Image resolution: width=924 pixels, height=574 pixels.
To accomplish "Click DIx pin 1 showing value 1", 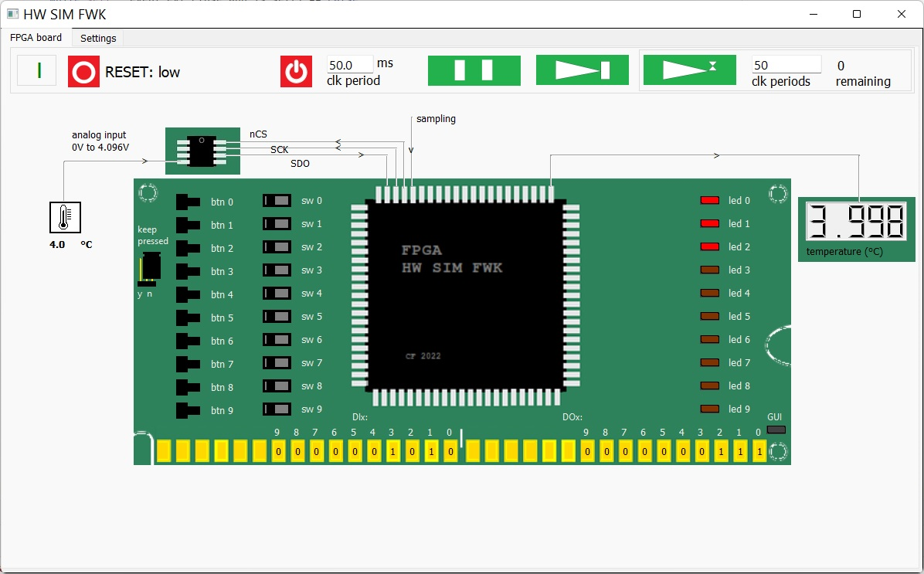I will pyautogui.click(x=431, y=451).
